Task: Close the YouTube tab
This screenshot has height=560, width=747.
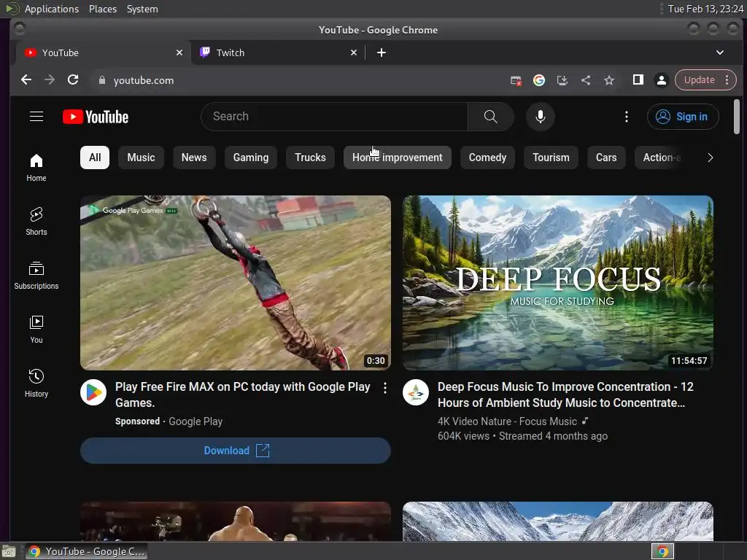Action: [x=179, y=52]
